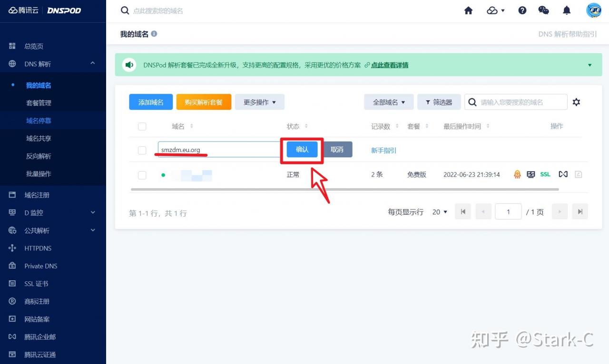This screenshot has width=609, height=364.
Task: Open the cloud console dropdown icon
Action: click(x=496, y=10)
